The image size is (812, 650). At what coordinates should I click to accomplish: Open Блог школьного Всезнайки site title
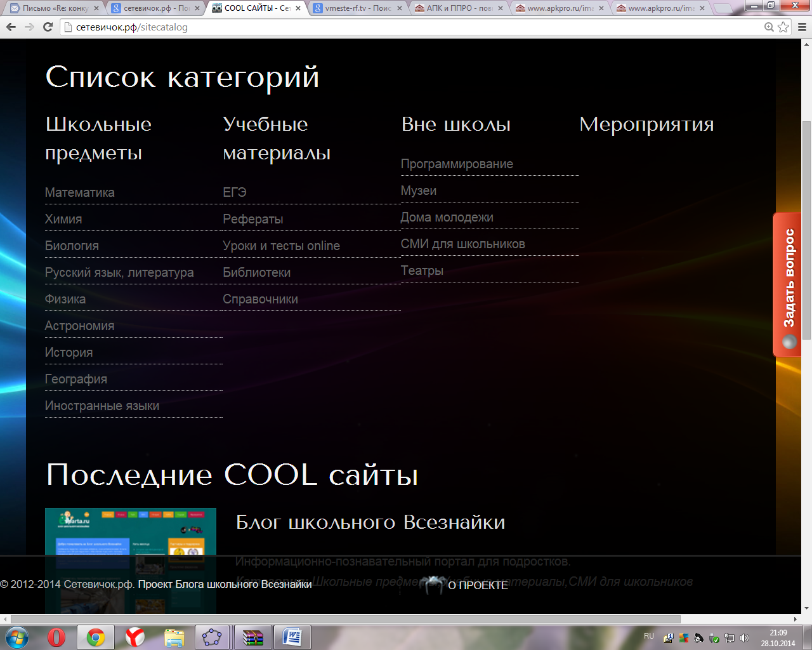[x=370, y=522]
